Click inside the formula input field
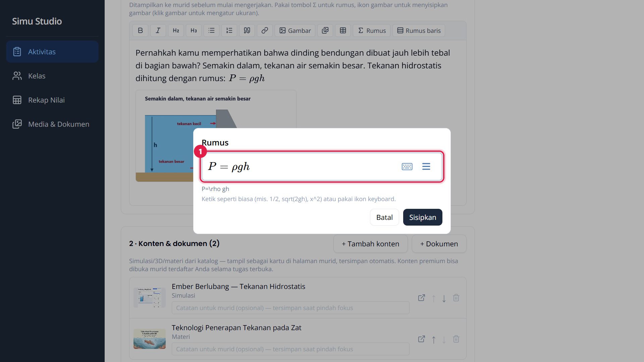This screenshot has height=362, width=644. [x=322, y=167]
